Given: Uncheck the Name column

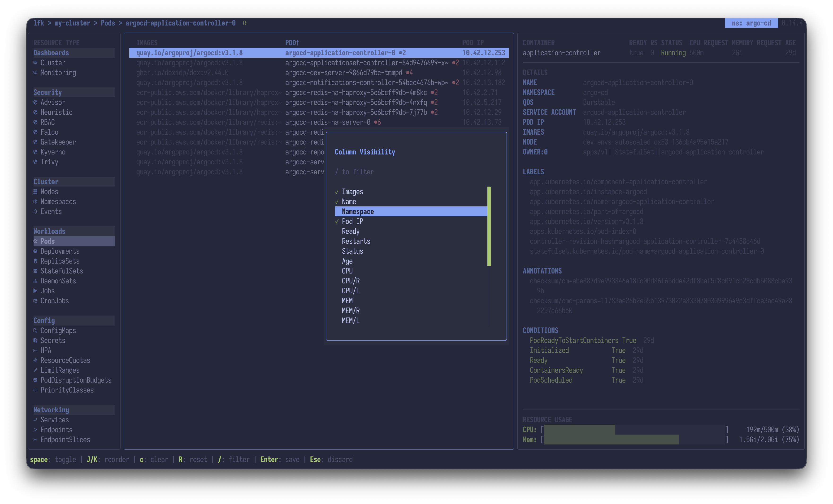Looking at the screenshot, I should 411,202.
